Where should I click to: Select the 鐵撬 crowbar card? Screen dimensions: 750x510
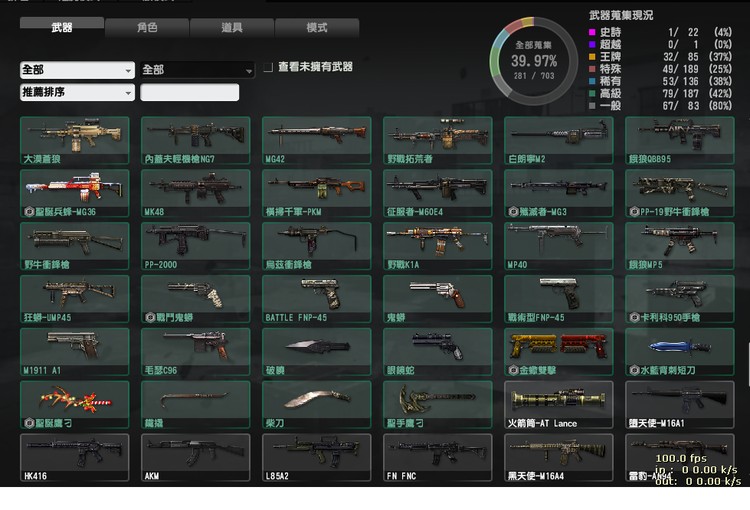[x=196, y=405]
